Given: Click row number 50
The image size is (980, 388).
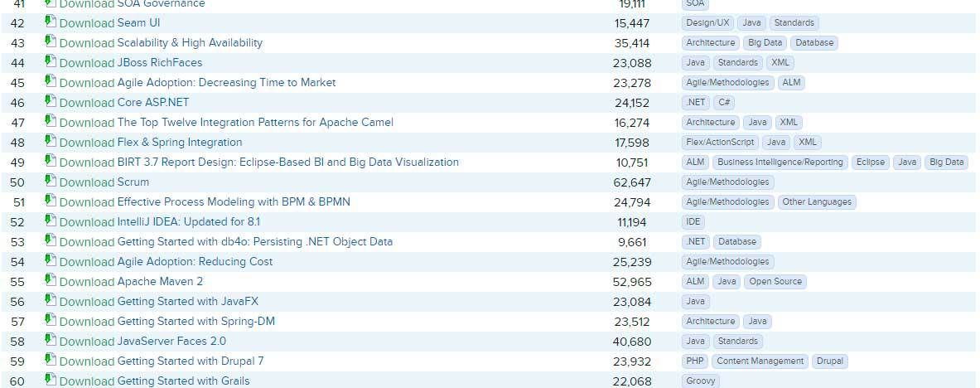Looking at the screenshot, I should click(18, 182).
